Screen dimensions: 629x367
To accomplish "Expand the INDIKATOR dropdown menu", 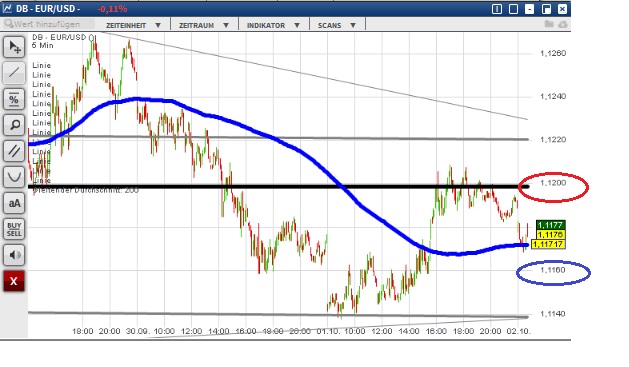I will (x=273, y=25).
